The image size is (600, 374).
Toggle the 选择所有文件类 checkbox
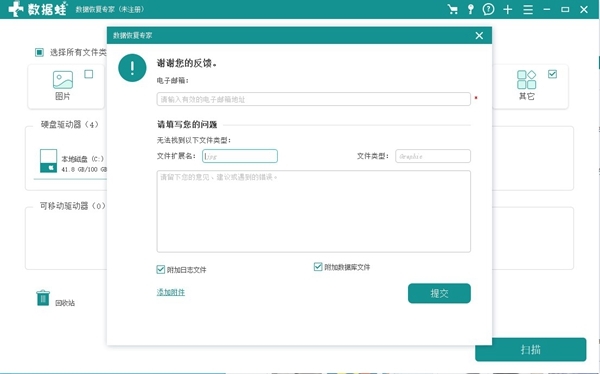point(39,52)
